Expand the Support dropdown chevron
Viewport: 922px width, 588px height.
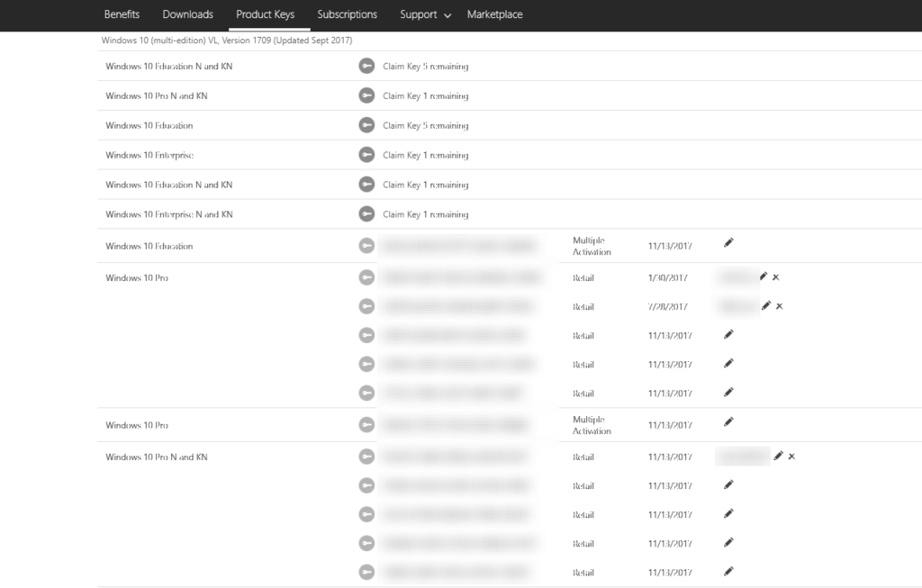point(447,15)
